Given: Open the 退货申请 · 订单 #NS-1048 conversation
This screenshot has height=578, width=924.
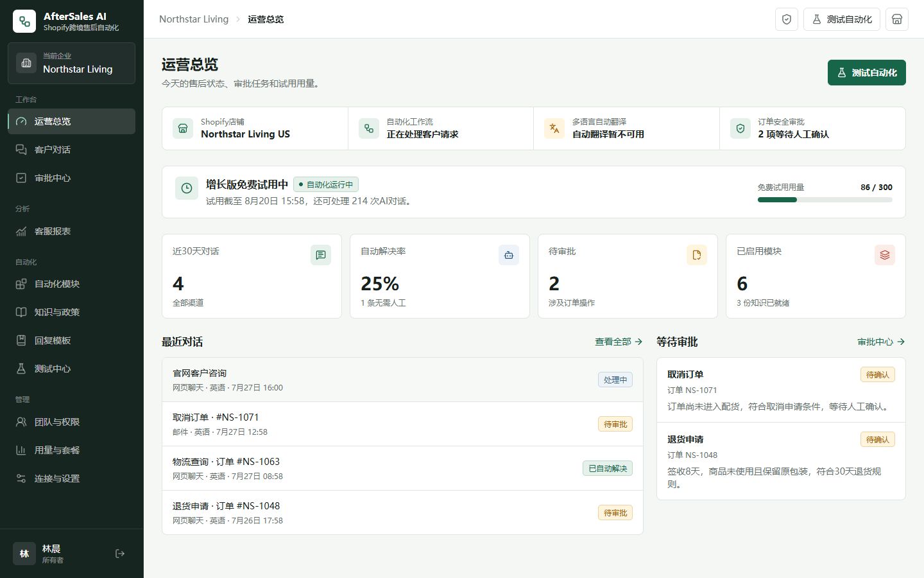Looking at the screenshot, I should [402, 512].
